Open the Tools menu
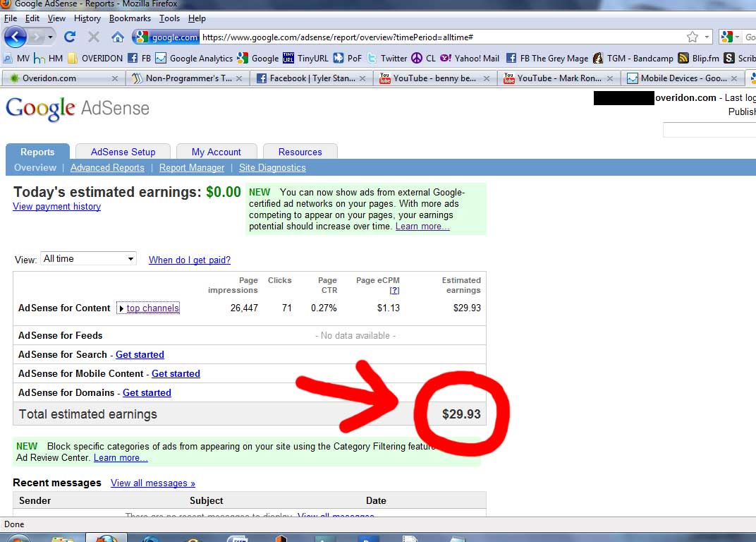Screen dimensions: 756x542 point(169,18)
